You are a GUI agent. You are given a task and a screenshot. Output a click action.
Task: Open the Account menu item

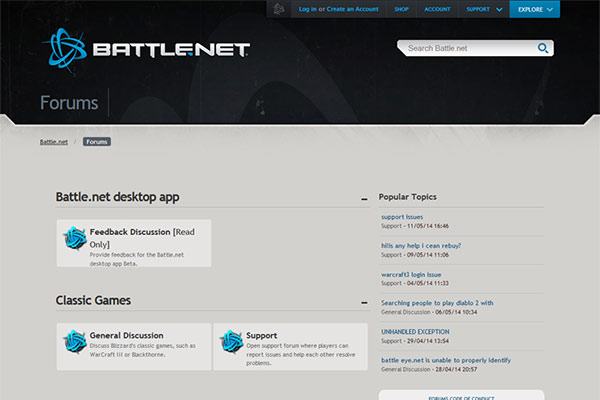tap(437, 9)
